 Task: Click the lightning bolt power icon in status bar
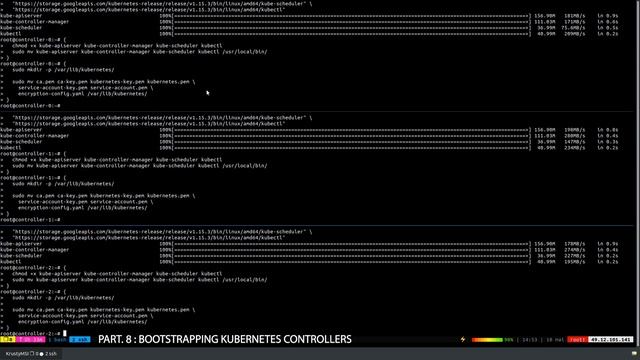(x=462, y=340)
